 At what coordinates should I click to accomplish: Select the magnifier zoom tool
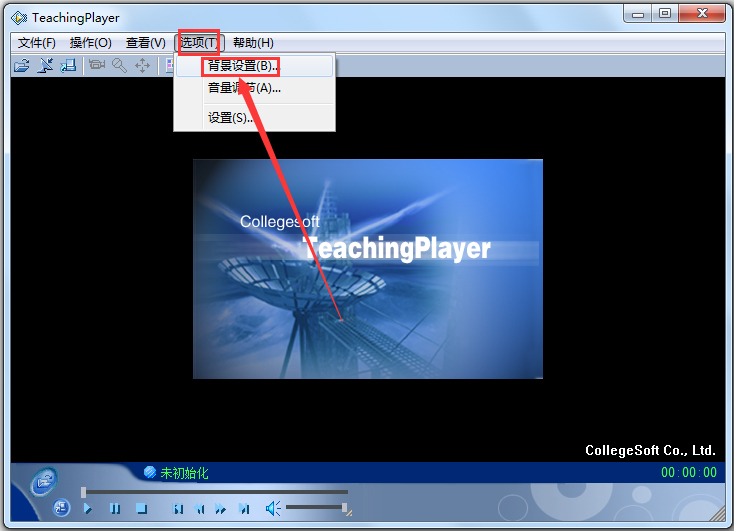click(x=119, y=65)
